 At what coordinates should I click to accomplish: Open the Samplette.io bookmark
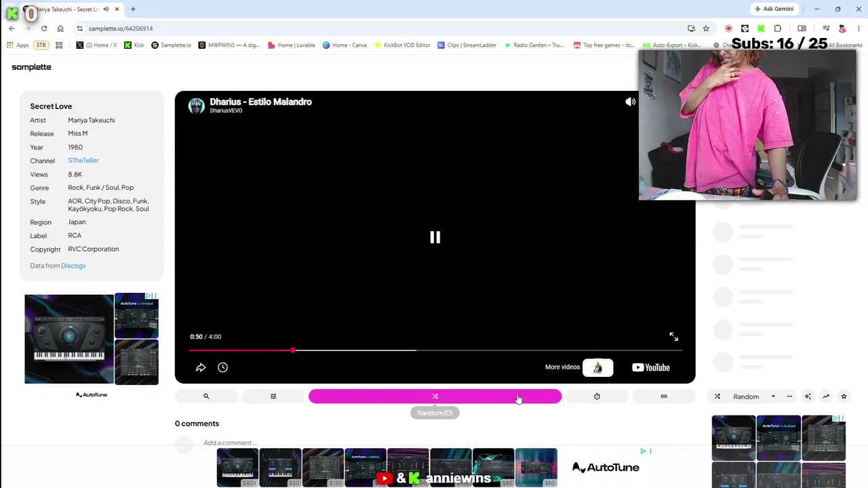pyautogui.click(x=172, y=45)
